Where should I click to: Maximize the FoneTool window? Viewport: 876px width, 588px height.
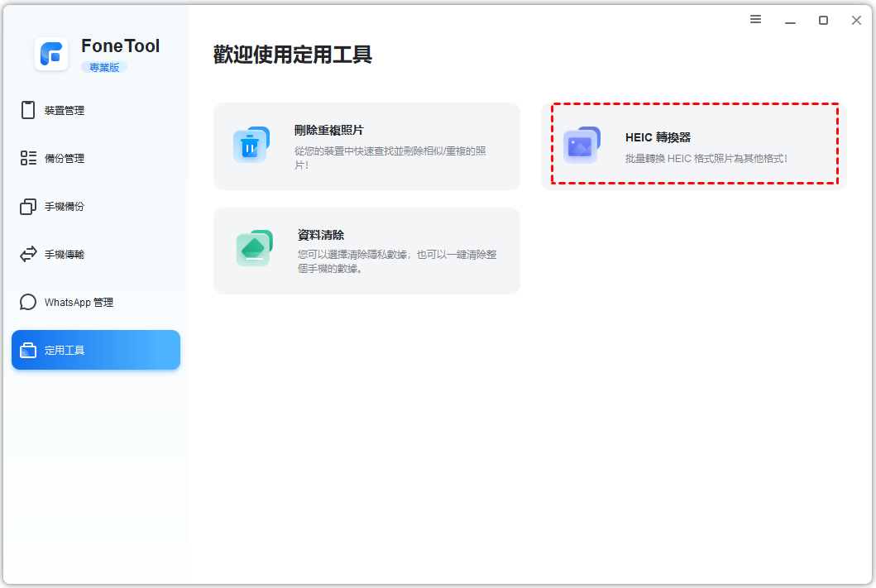(823, 20)
